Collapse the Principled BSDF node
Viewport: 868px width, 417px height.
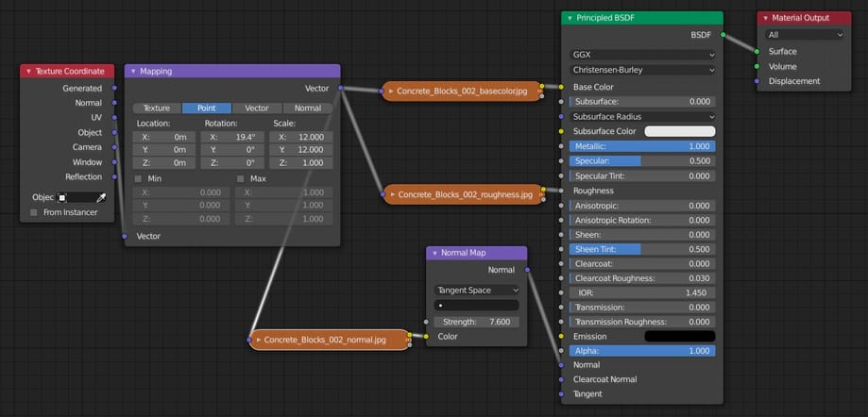[570, 18]
